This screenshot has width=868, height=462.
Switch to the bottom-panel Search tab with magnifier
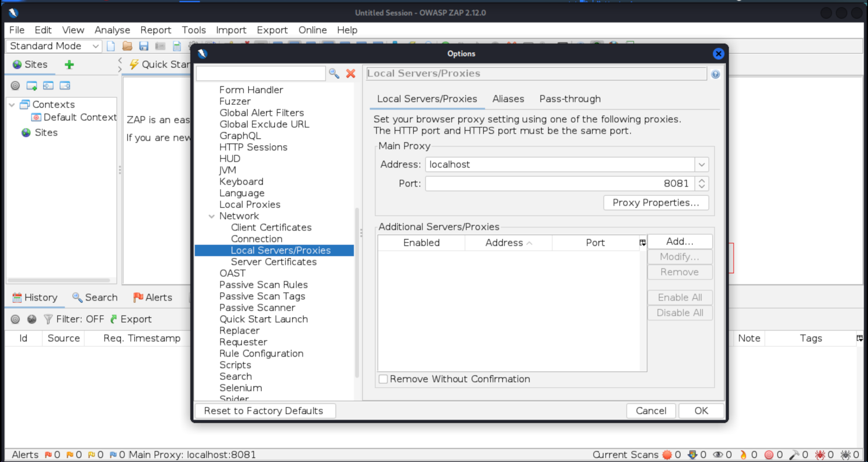coord(94,298)
